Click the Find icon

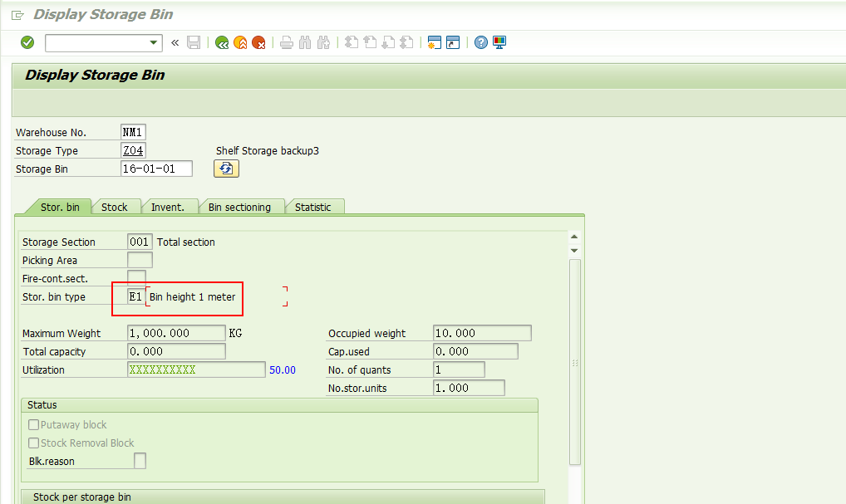tap(304, 42)
